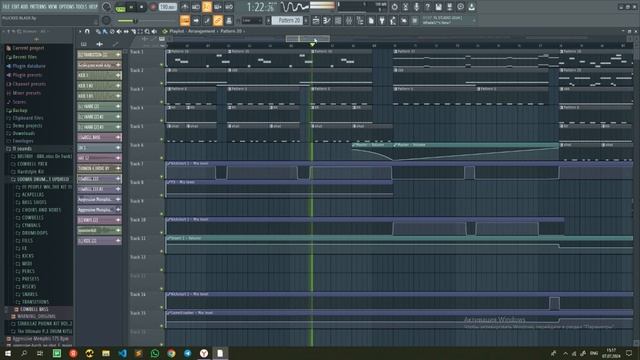Select the KICK 1 clip in the picker

coord(99,76)
